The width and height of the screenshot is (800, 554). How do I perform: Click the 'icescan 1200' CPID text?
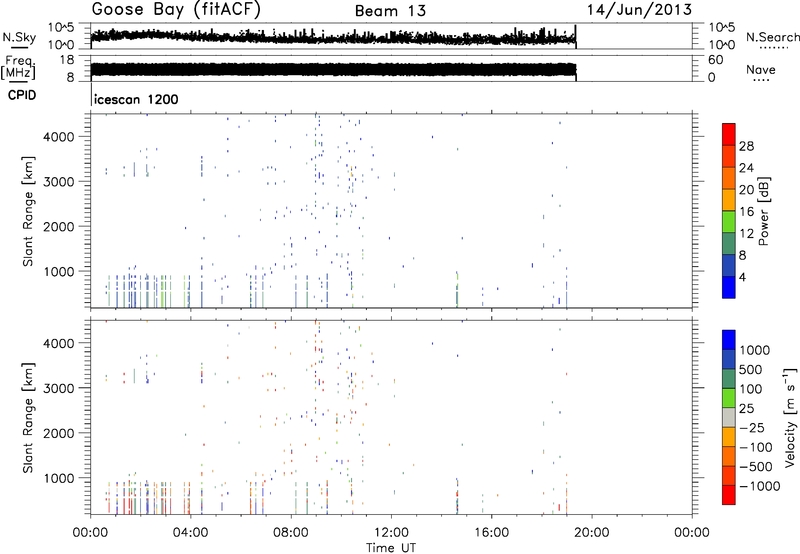(x=136, y=99)
